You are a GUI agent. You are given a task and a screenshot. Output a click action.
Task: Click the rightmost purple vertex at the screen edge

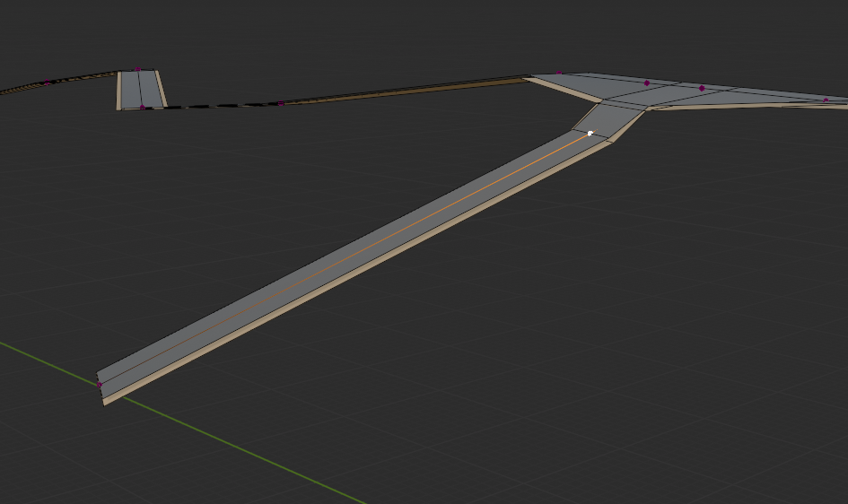click(x=826, y=100)
